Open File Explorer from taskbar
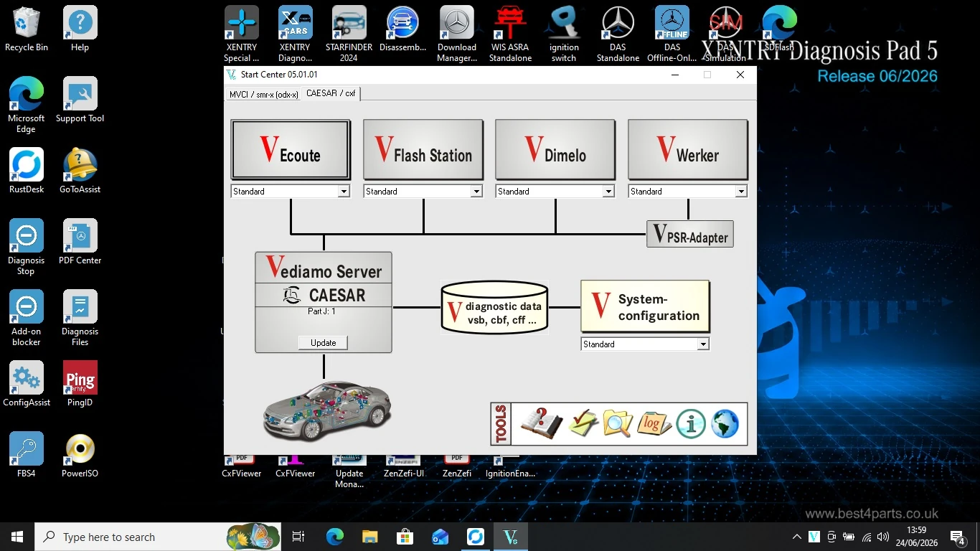Screen dimensions: 980x551 (369, 537)
